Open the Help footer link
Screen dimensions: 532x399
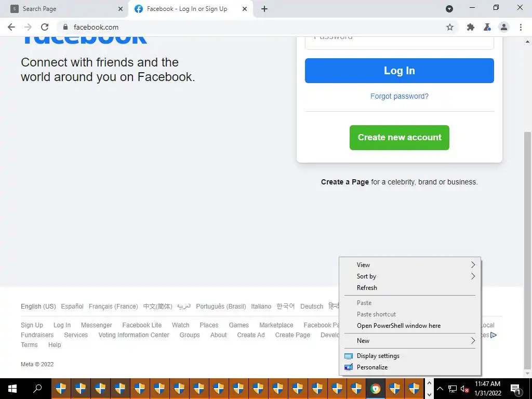click(55, 345)
